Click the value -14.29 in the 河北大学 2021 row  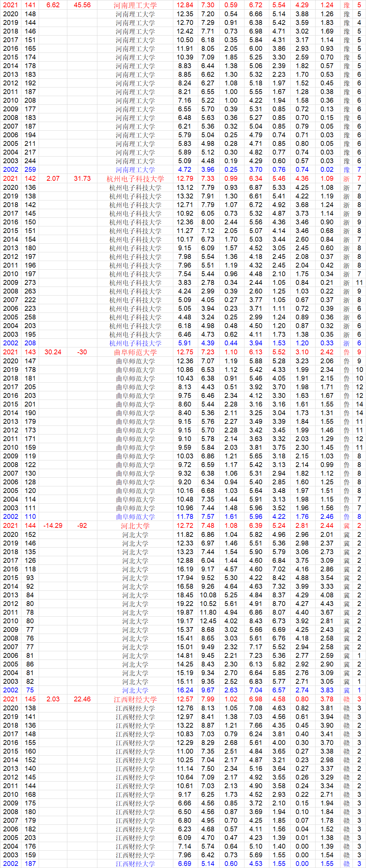53,526
